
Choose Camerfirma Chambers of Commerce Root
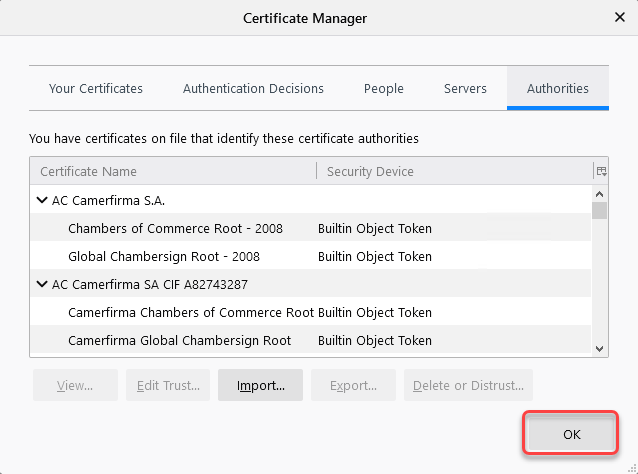coord(190,312)
